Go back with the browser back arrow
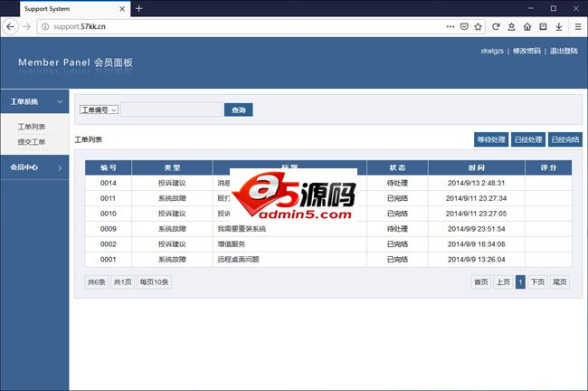Screen dimensions: 588x391 (x=10, y=26)
